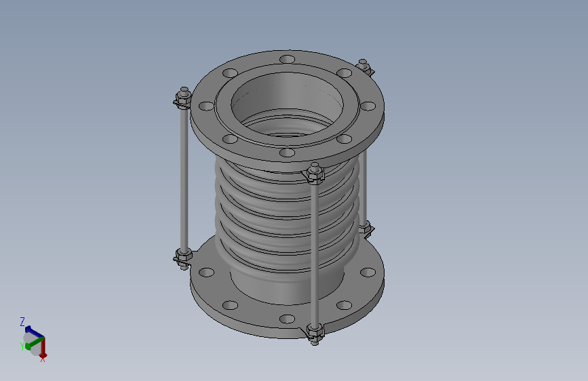Click the blue Z axis of the triad
The image size is (588, 381).
pos(33,332)
